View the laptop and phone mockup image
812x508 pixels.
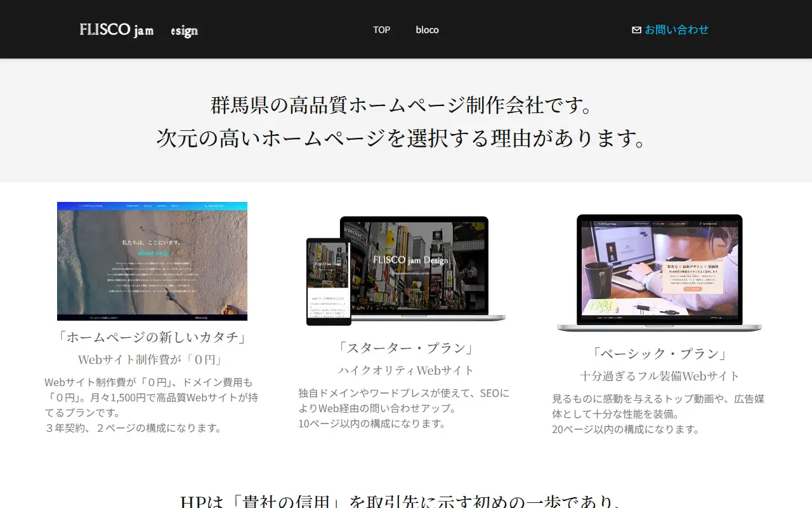[406, 271]
